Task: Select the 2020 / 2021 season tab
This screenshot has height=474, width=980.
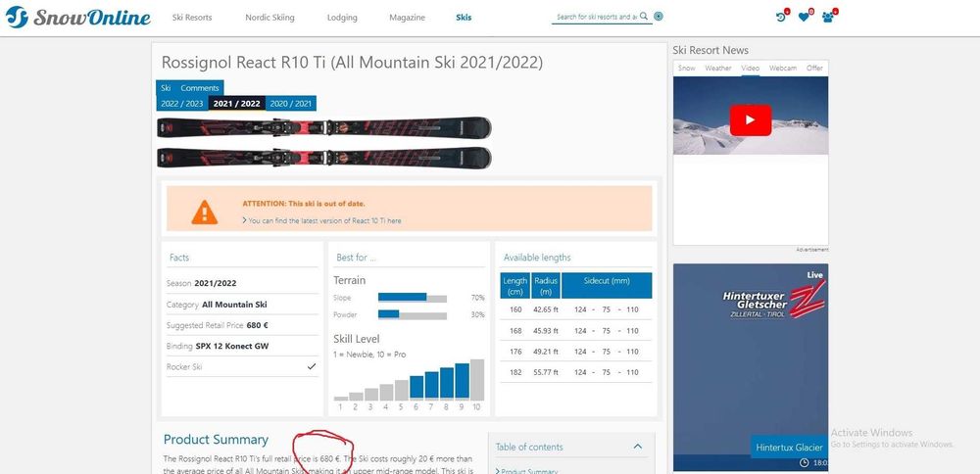Action: tap(291, 104)
